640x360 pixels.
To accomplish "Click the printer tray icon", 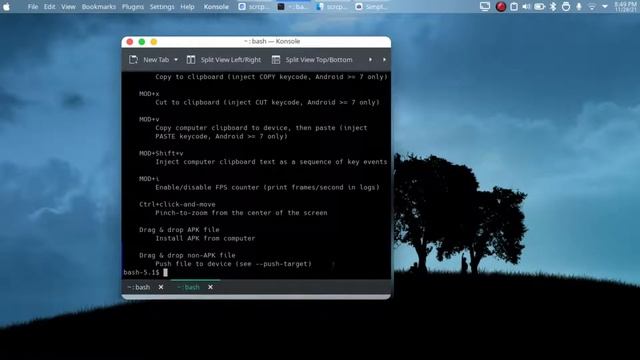I will click(566, 7).
